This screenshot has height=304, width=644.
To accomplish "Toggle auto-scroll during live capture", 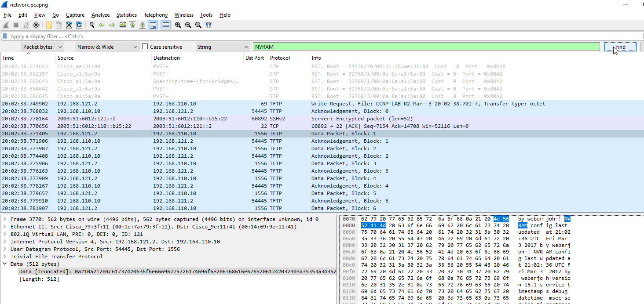I will click(x=153, y=25).
